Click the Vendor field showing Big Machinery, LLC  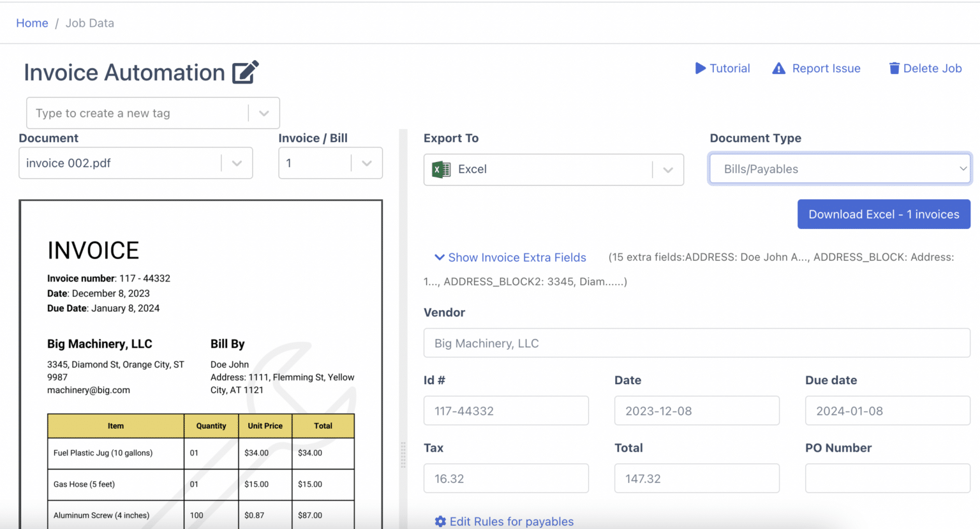click(696, 343)
